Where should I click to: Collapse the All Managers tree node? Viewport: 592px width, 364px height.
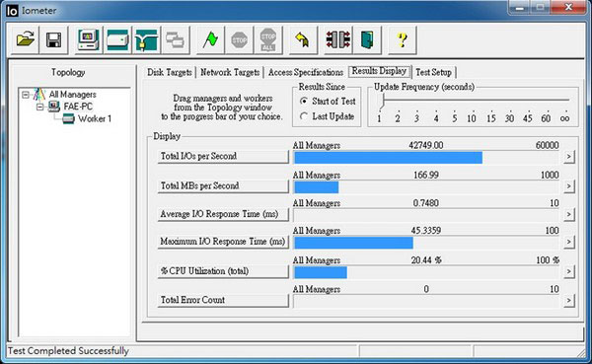(x=26, y=95)
